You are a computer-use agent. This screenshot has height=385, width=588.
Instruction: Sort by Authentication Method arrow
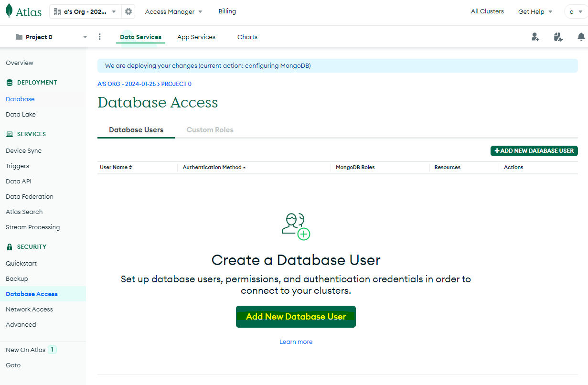245,167
